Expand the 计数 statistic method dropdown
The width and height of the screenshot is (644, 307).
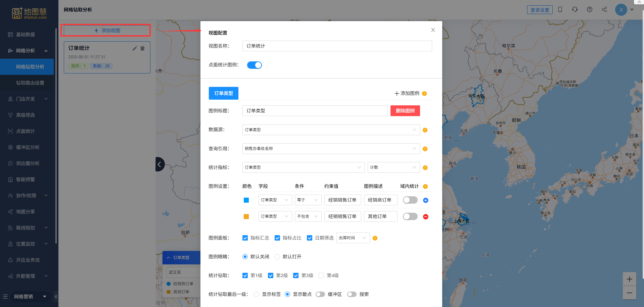pos(393,167)
